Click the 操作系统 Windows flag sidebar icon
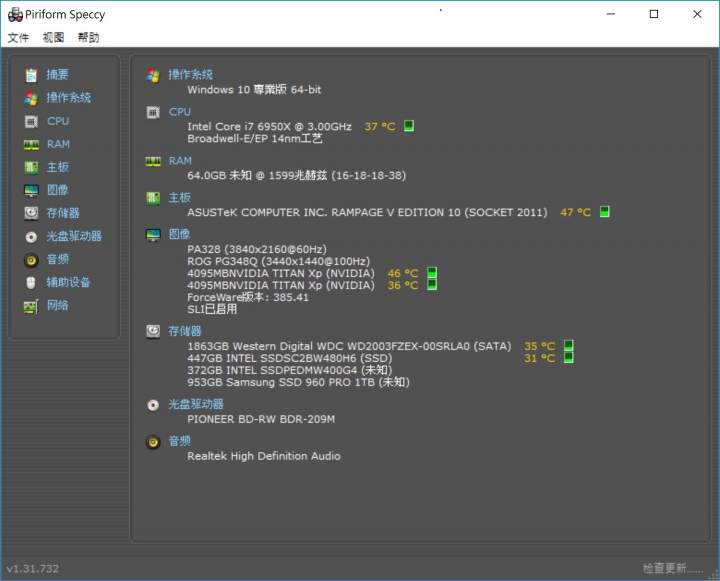This screenshot has height=581, width=720. click(x=31, y=98)
